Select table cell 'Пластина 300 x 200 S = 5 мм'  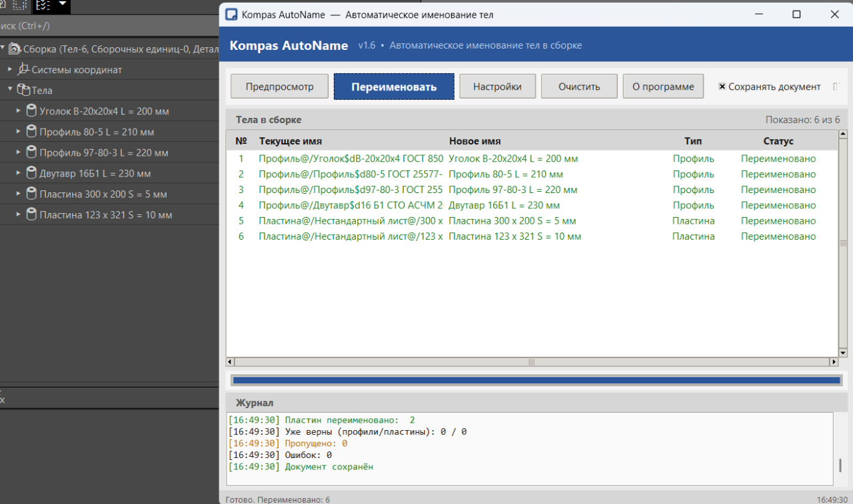[512, 220]
